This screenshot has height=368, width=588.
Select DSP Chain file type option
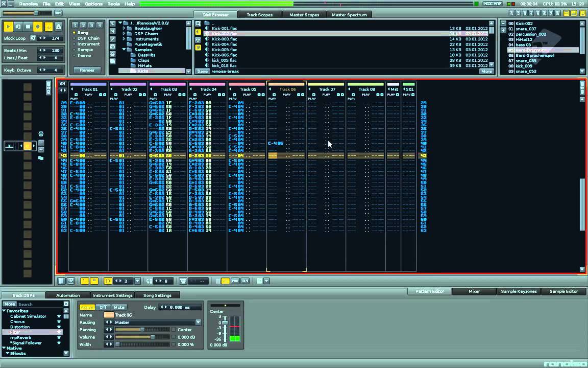point(86,38)
